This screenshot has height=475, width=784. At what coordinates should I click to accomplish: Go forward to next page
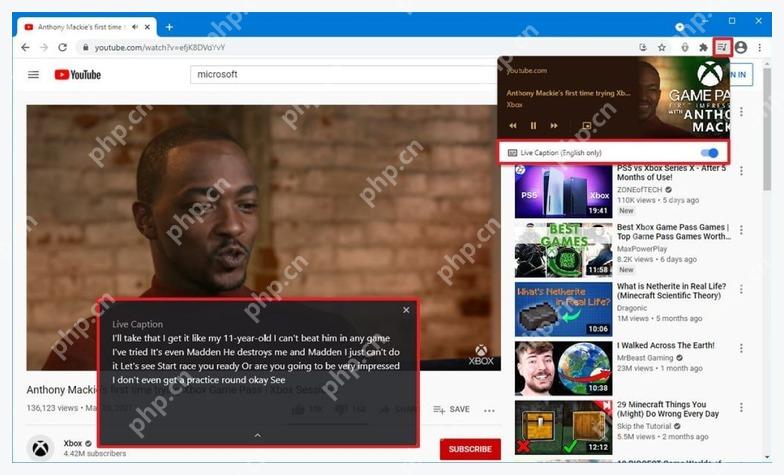(44, 48)
